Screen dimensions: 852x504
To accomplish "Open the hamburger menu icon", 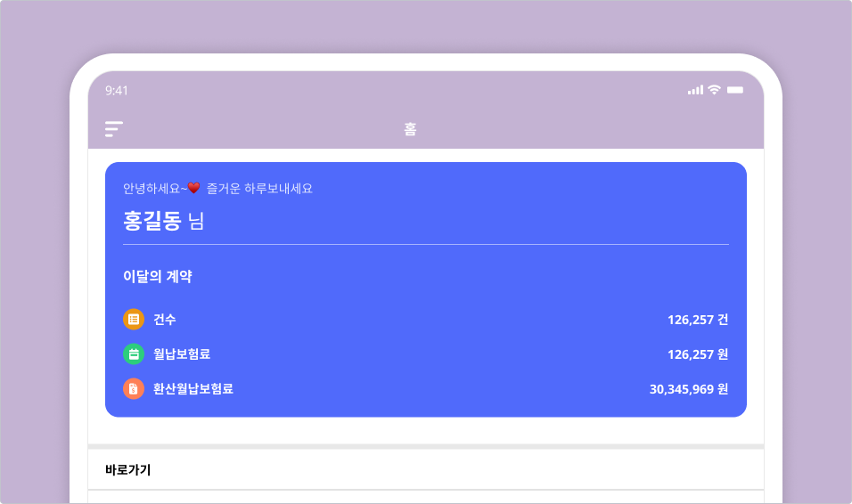I will 113,129.
